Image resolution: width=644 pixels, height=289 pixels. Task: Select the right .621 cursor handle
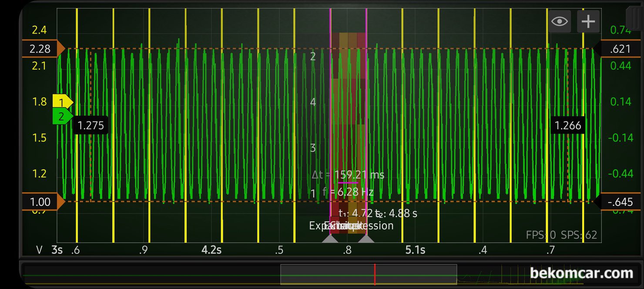[x=618, y=49]
